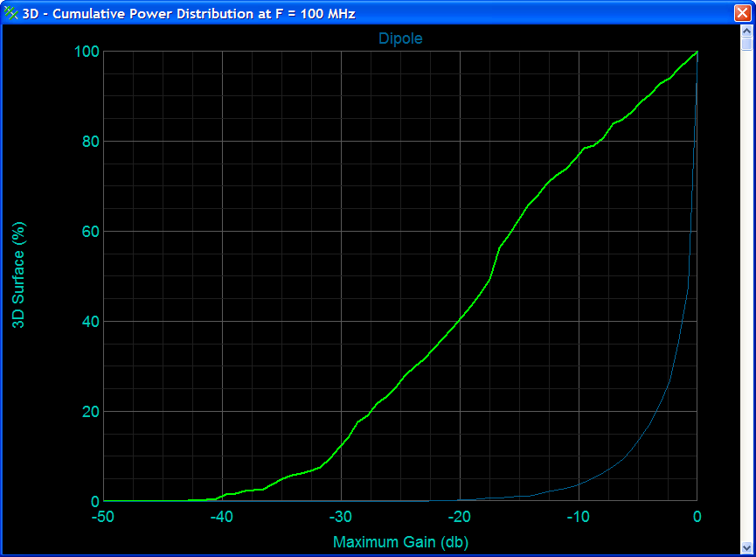Click the window title text
The image size is (756, 557).
coord(189,13)
